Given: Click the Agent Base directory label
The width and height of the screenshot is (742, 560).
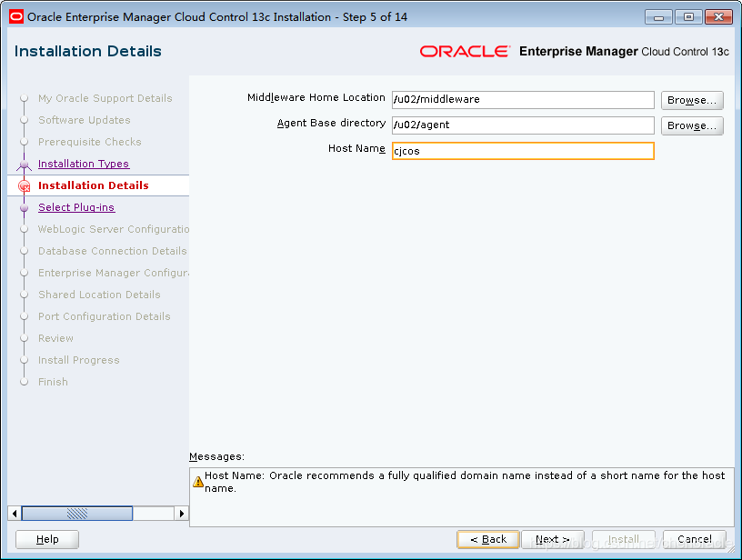Looking at the screenshot, I should point(331,124).
